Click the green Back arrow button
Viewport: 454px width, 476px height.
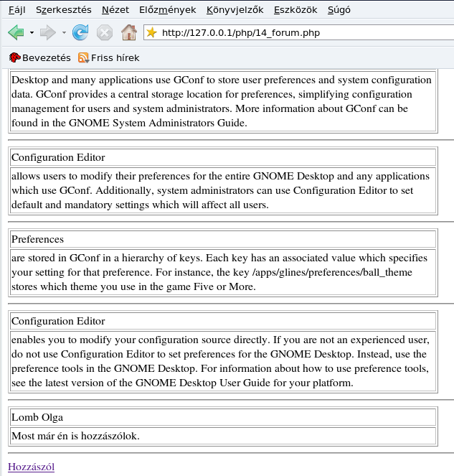pyautogui.click(x=16, y=32)
